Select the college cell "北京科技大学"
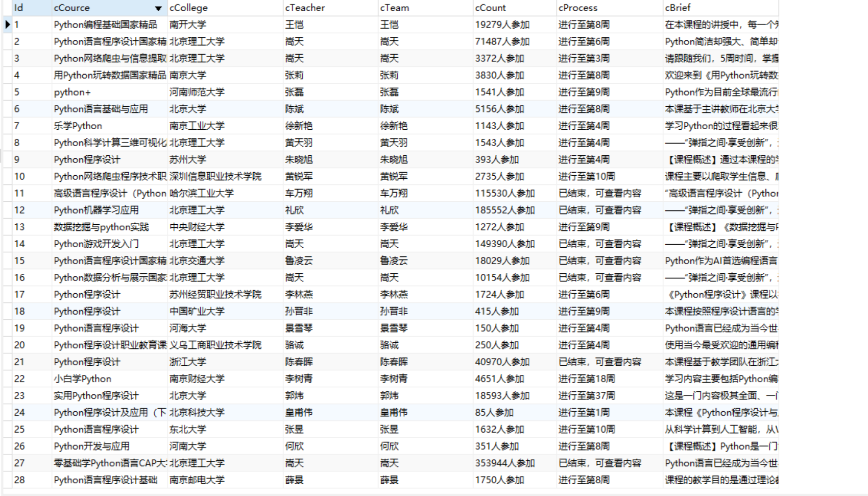Viewport: 868px width, 496px height. pos(225,412)
